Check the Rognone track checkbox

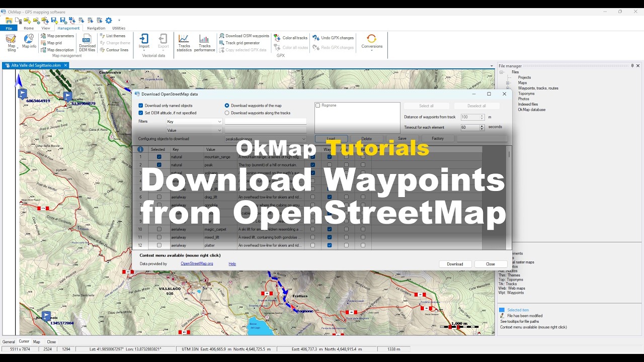[x=318, y=106]
